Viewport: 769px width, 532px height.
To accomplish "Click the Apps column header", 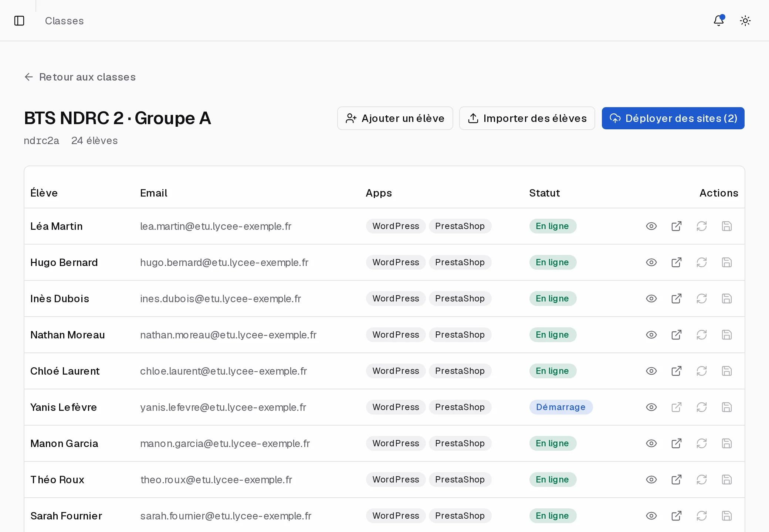I will click(x=379, y=193).
